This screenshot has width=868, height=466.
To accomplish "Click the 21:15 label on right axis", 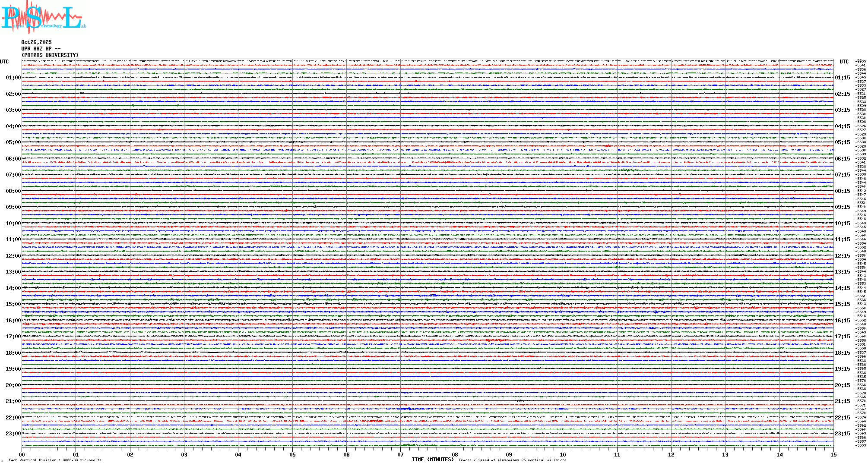I will pyautogui.click(x=842, y=401).
